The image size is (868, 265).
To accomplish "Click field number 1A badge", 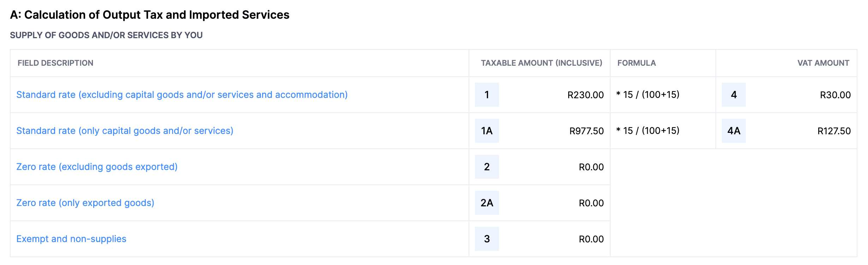I will point(487,131).
